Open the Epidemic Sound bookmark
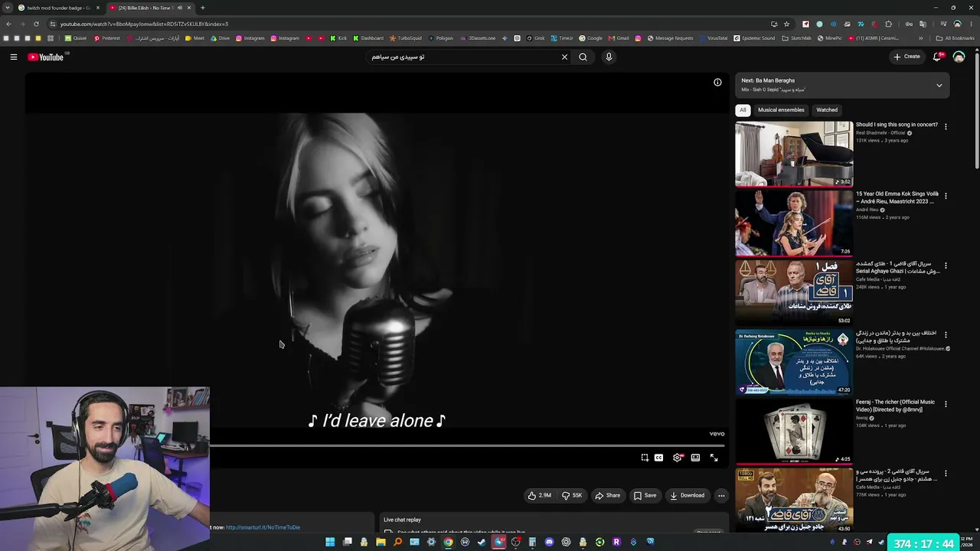Viewport: 980px width, 551px height. click(754, 38)
